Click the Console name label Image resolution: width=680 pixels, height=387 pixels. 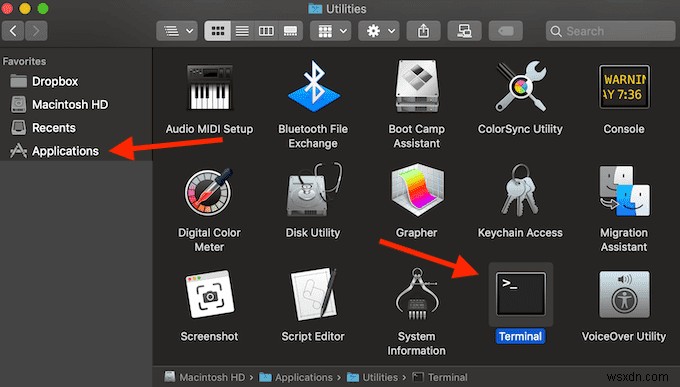pos(624,129)
